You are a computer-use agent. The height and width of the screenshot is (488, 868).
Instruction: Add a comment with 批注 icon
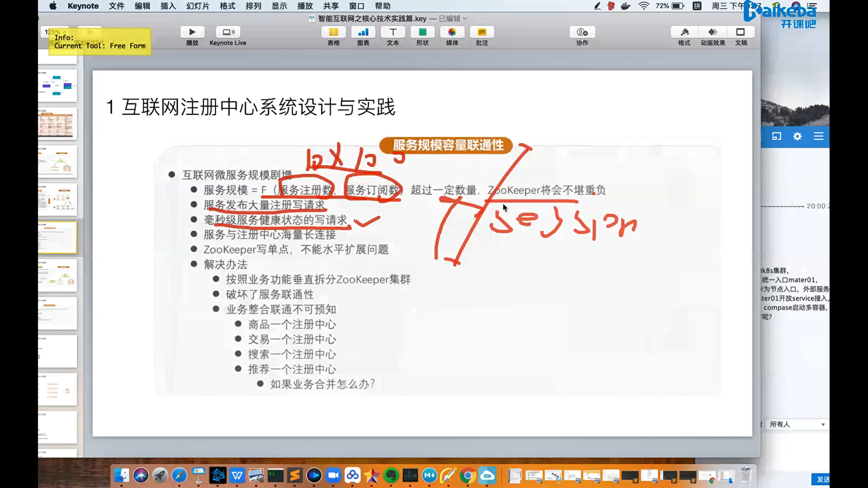coord(482,33)
